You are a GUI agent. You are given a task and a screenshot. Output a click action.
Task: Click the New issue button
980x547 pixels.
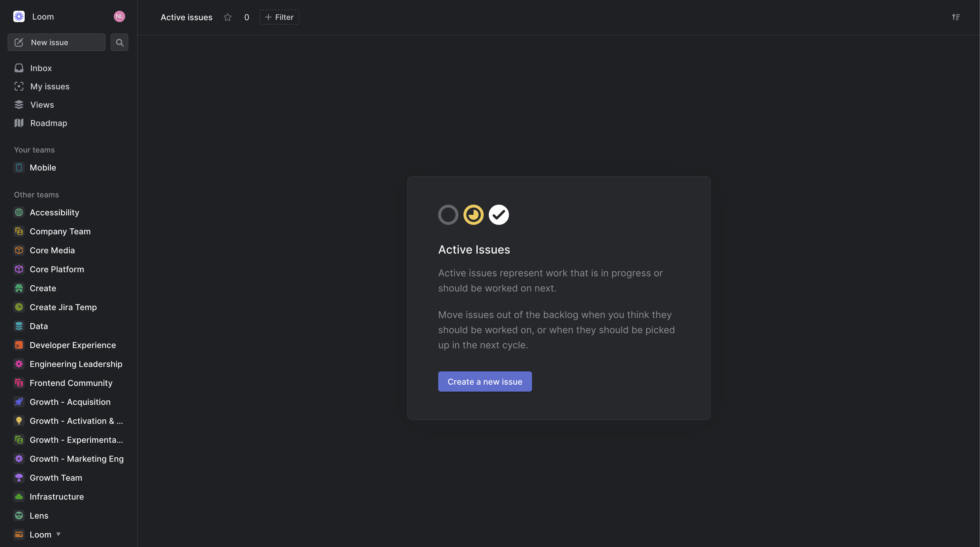pos(56,42)
